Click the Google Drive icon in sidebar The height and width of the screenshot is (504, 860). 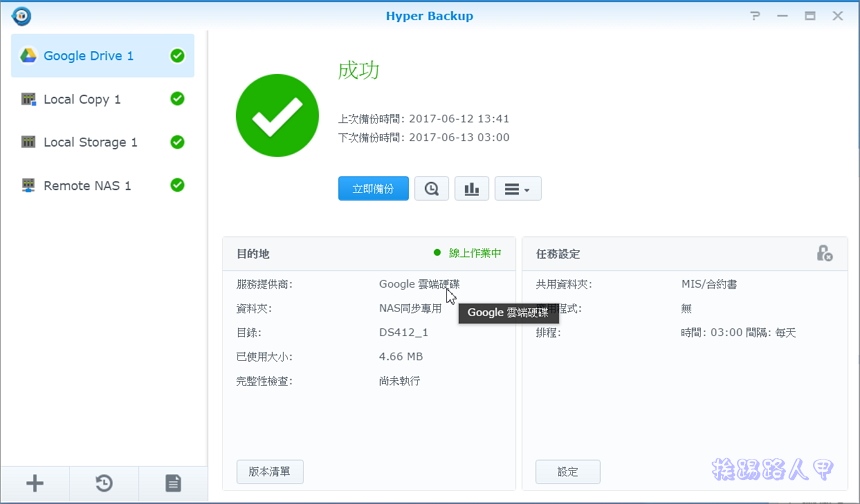28,55
